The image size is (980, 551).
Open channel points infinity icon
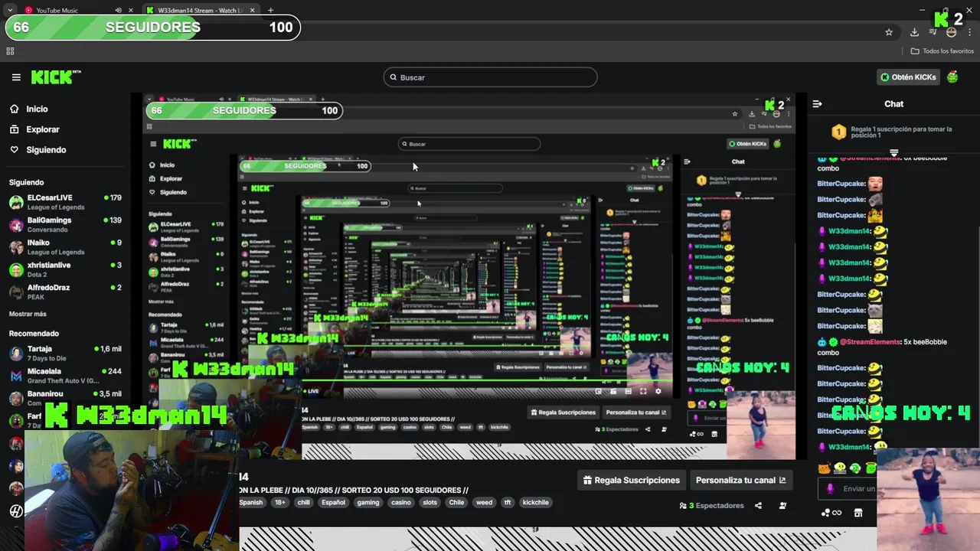pyautogui.click(x=831, y=513)
